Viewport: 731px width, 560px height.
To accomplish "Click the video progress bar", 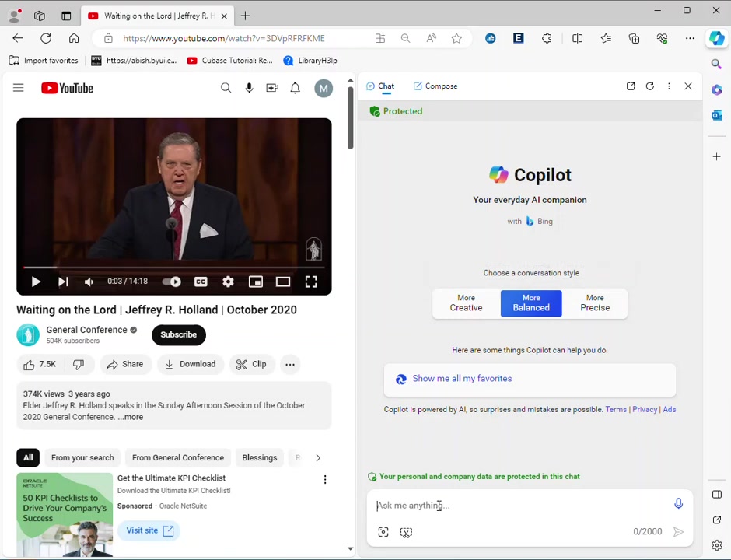I will (x=173, y=268).
